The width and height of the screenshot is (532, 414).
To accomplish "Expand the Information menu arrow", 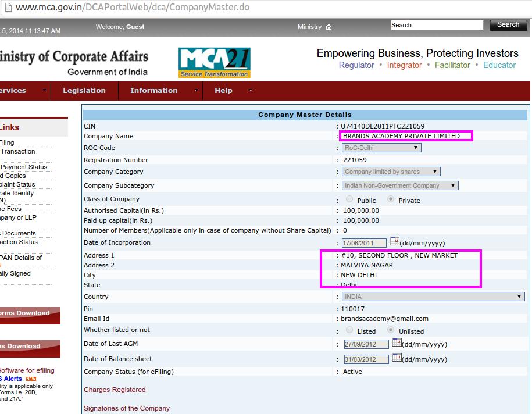I will pyautogui.click(x=196, y=90).
